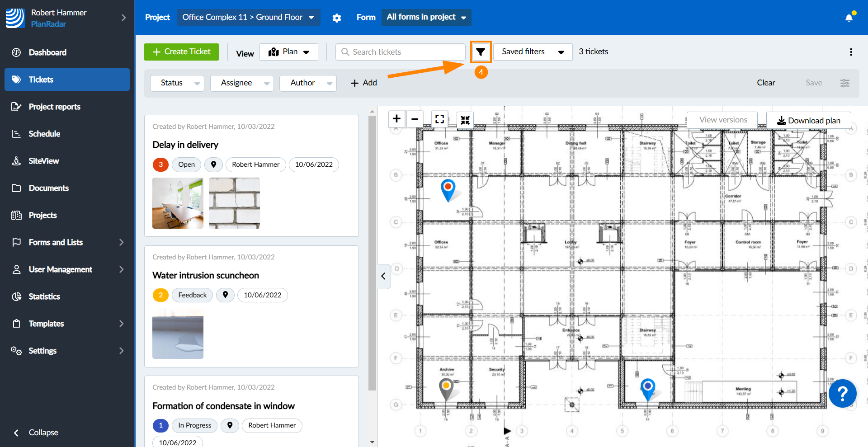Clear all applied filters

[x=766, y=83]
